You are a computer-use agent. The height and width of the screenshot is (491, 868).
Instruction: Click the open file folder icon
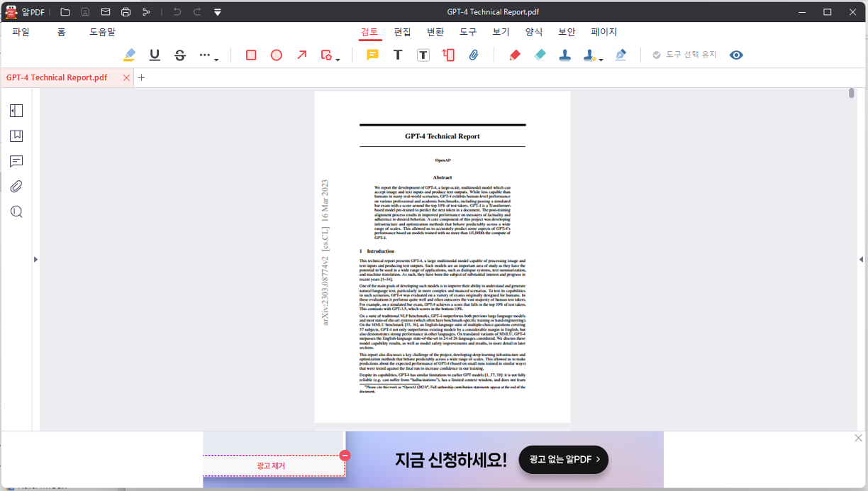pos(65,12)
